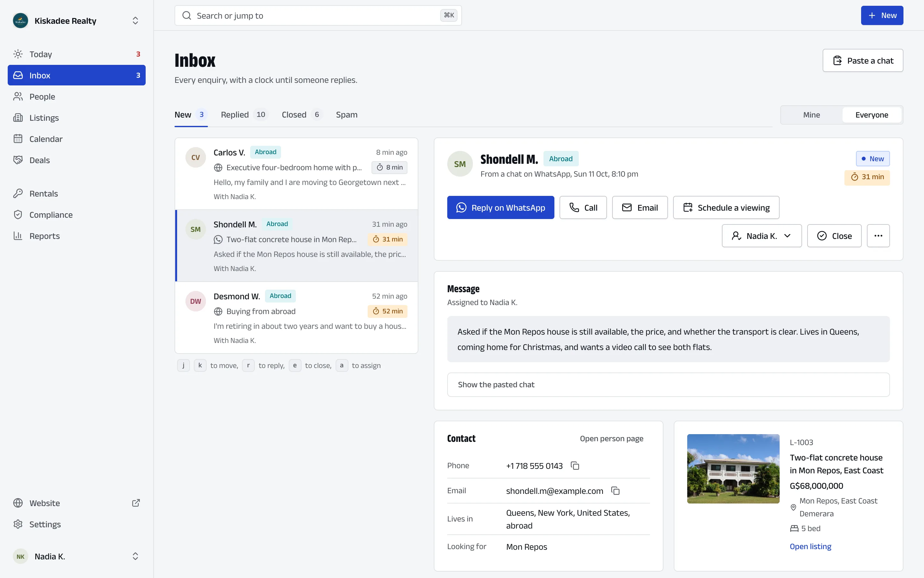
Task: Open person page link in Contact card
Action: (611, 438)
